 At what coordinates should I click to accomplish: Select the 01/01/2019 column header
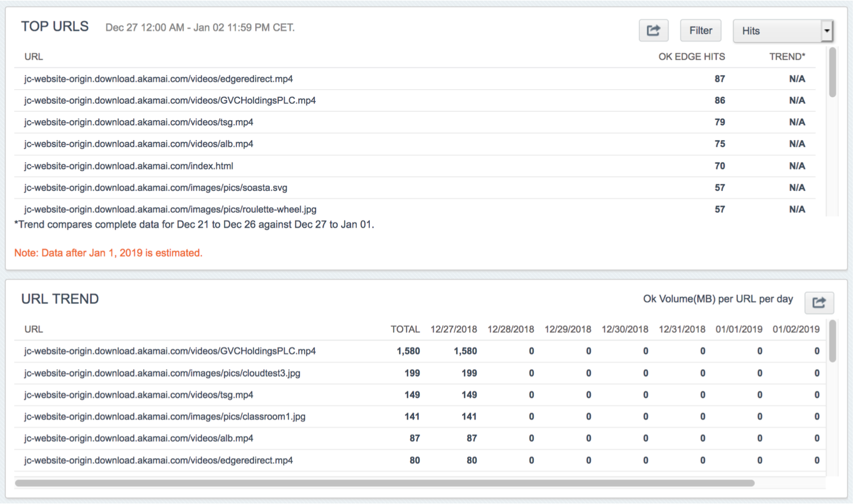click(739, 329)
